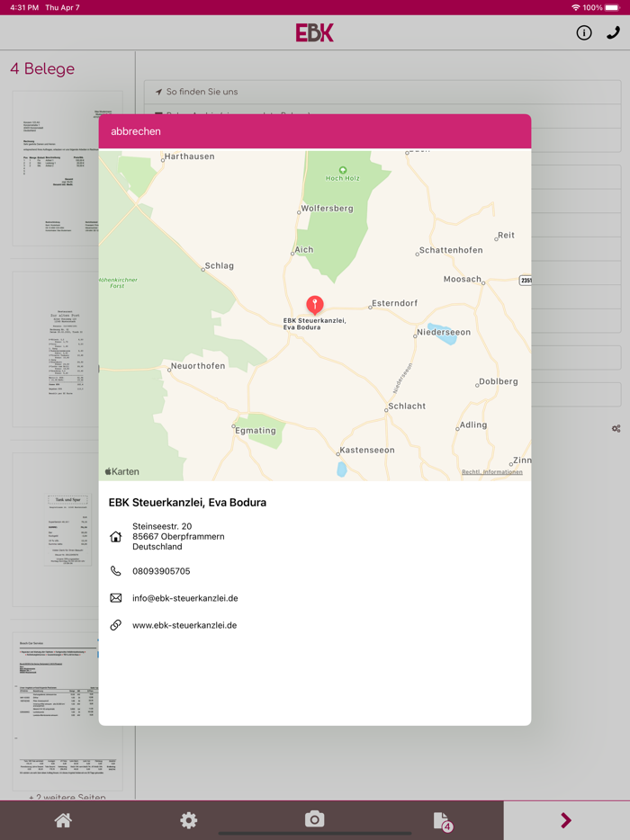630x840 pixels.
Task: Open fourth multi-page receipt thumbnail
Action: pyautogui.click(x=67, y=710)
